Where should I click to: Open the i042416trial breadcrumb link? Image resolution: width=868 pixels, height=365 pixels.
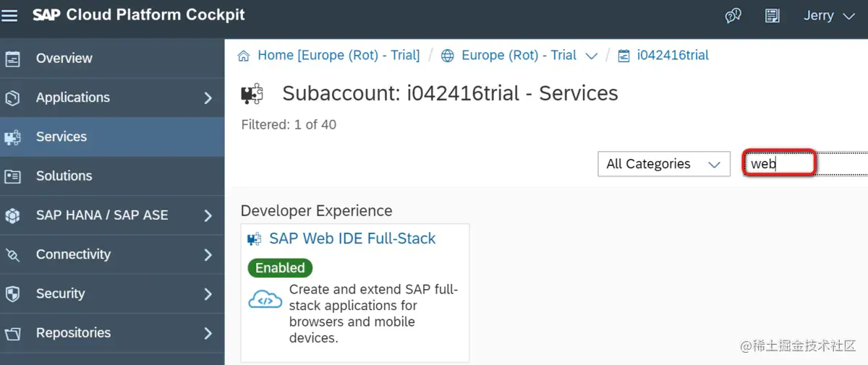673,55
